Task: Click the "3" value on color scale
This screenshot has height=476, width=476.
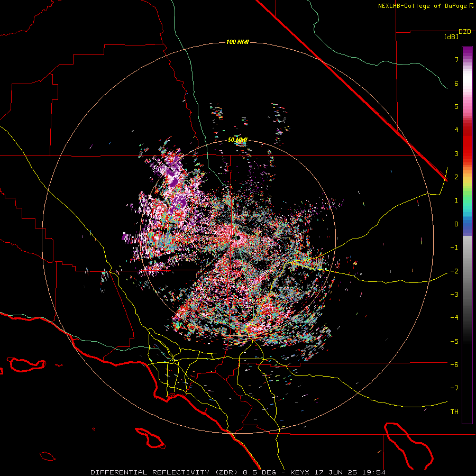Action: [x=456, y=153]
